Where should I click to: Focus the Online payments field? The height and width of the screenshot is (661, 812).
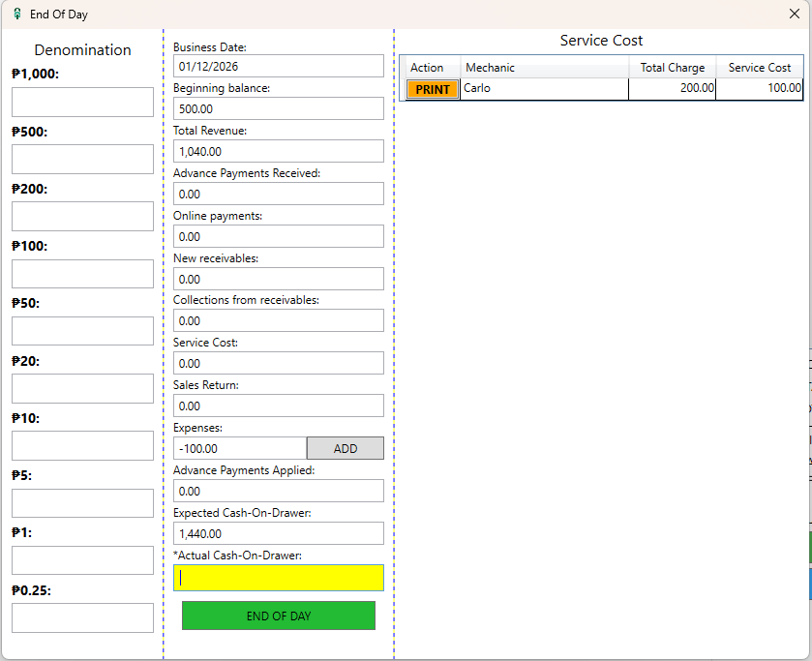point(279,236)
